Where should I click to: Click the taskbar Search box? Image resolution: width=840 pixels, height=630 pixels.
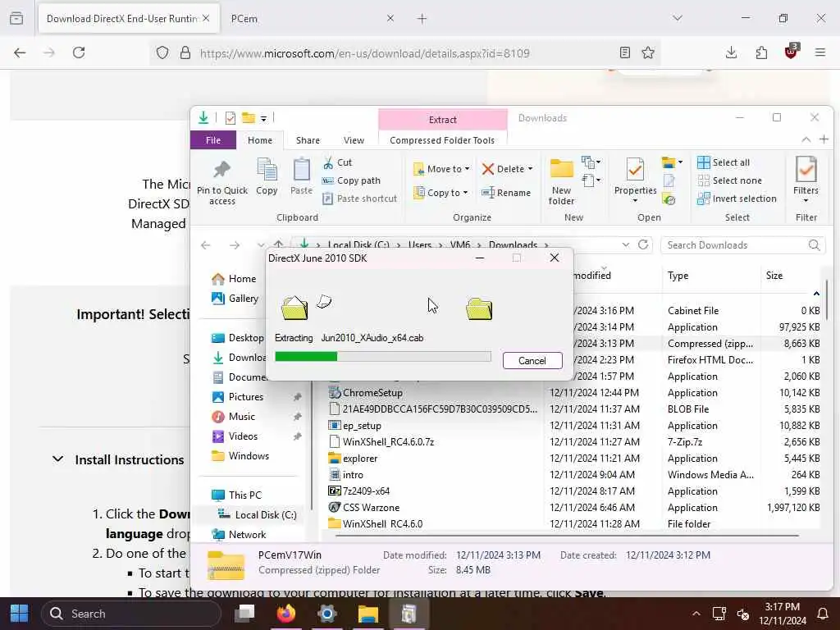[131, 614]
